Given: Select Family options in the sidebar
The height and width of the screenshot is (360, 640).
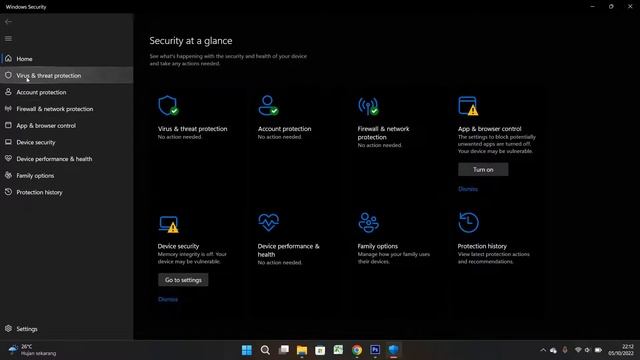Looking at the screenshot, I should tap(67, 176).
